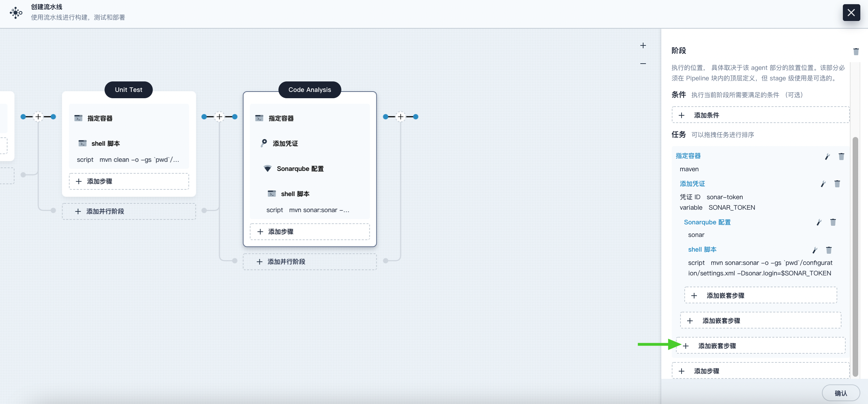Delete the 指定容器 task using trash icon
The image size is (868, 404).
coord(841,156)
